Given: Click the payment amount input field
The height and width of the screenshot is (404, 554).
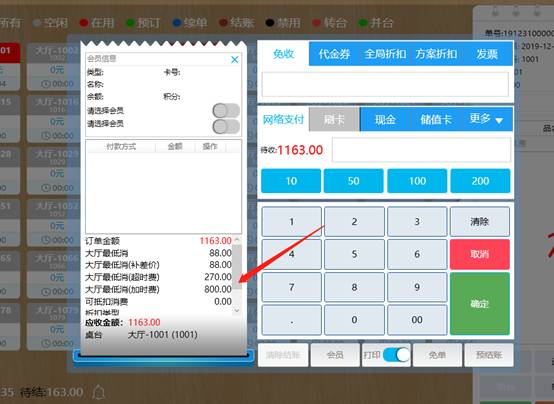Looking at the screenshot, I should (421, 150).
